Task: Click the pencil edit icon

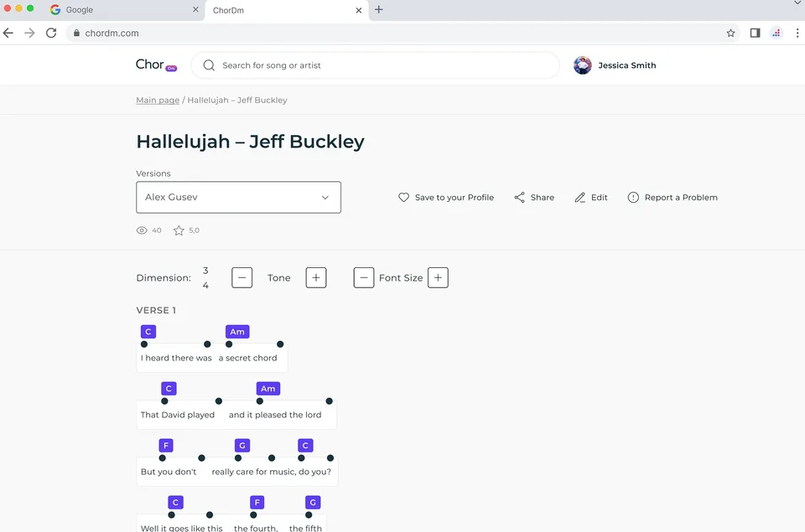Action: 580,198
